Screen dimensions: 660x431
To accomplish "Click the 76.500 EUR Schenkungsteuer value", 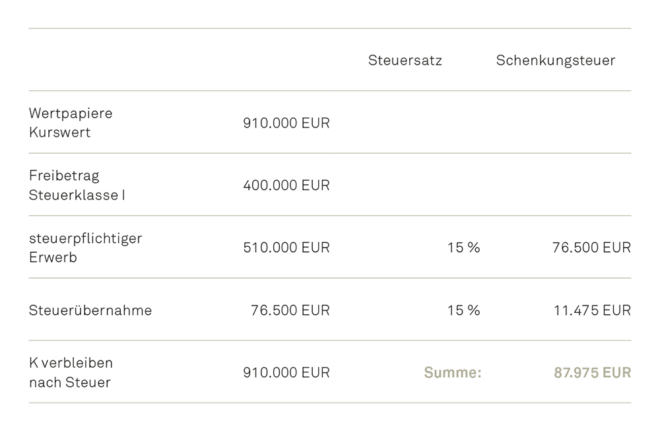I will point(591,247).
